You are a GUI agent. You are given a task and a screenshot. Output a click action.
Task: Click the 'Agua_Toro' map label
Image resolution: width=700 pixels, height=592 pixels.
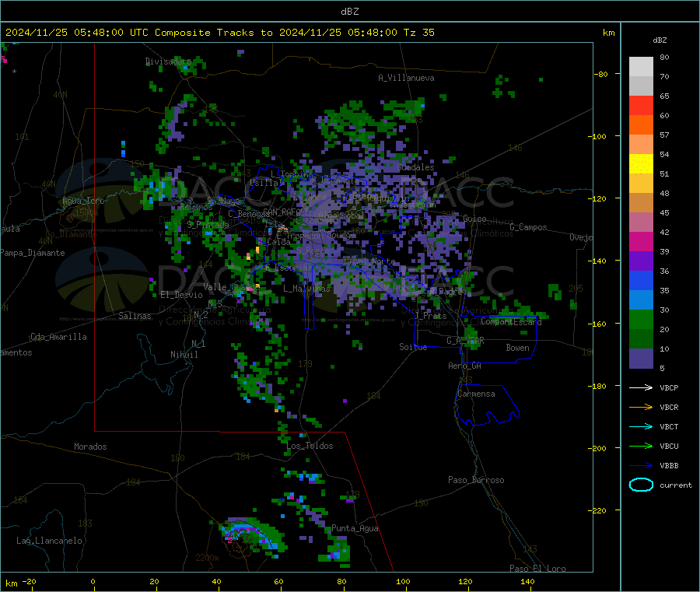click(x=83, y=201)
